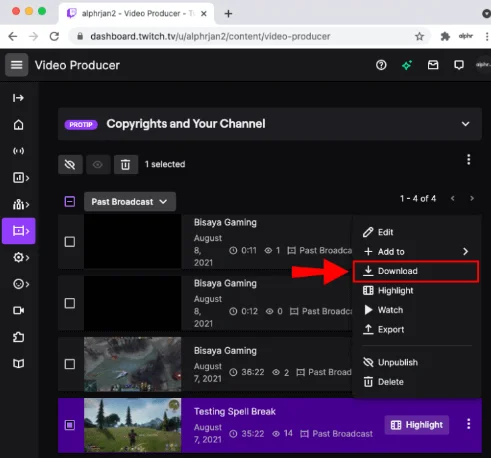Viewport: 491px width, 458px height.
Task: Choose Edit from the context menu
Action: (x=416, y=232)
